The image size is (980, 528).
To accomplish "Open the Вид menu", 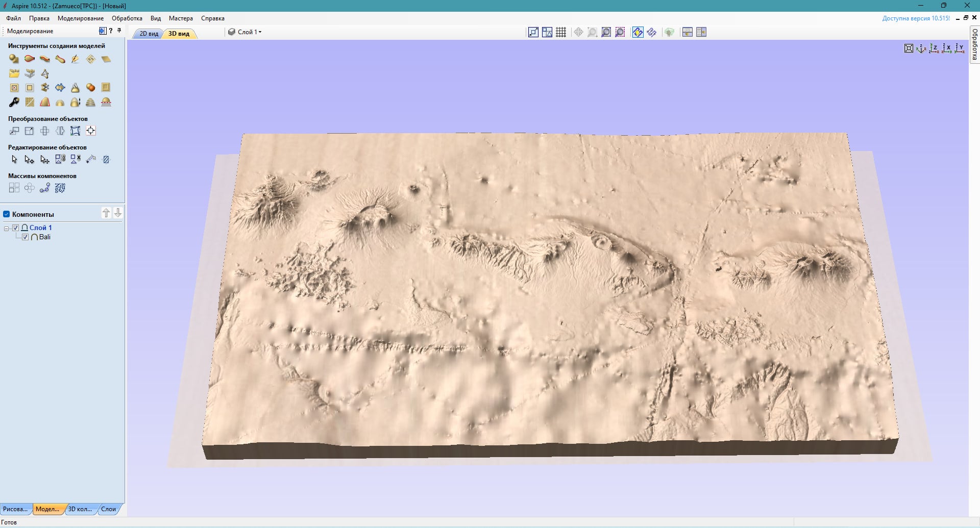I will coord(156,18).
